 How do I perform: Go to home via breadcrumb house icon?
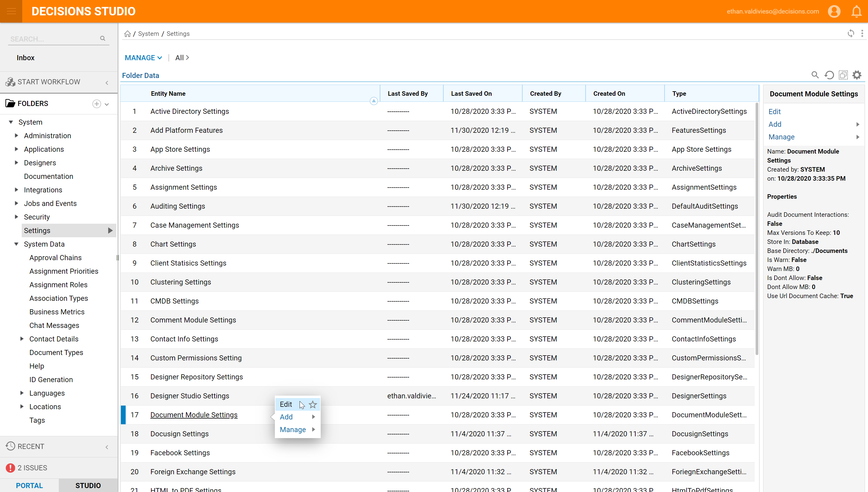tap(127, 34)
